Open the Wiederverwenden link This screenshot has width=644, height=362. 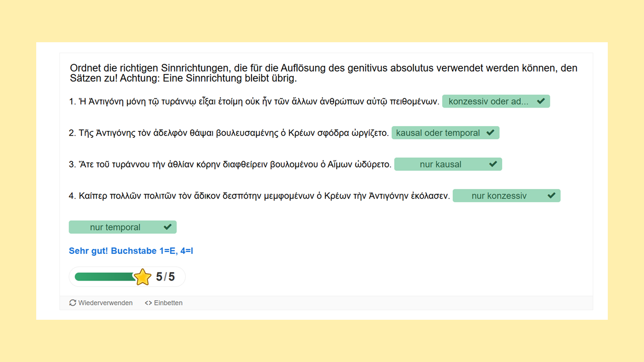click(x=105, y=303)
